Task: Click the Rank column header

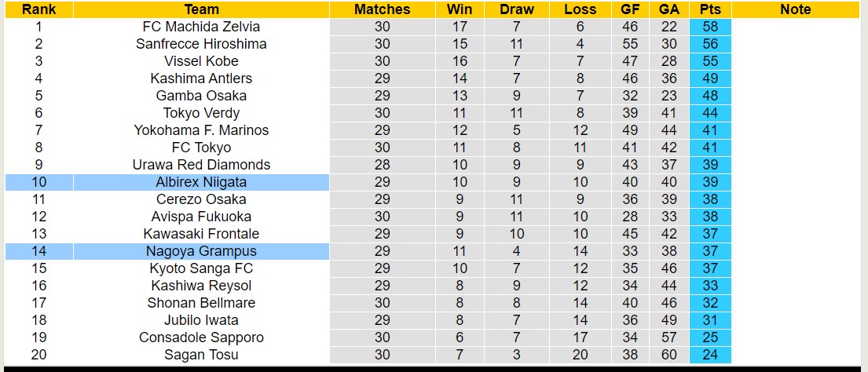Action: (38, 9)
